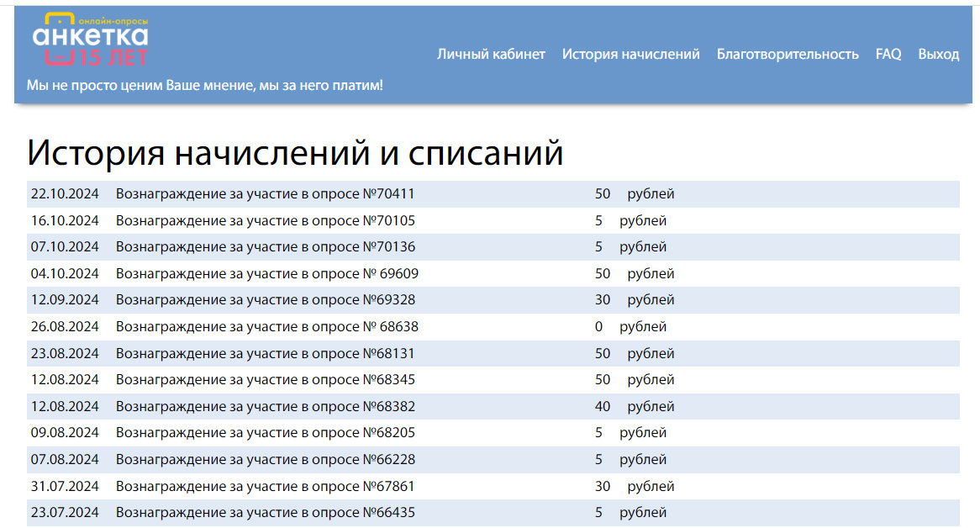Open the Благотворительность page
Screen dimensions: 980x528
pos(788,54)
